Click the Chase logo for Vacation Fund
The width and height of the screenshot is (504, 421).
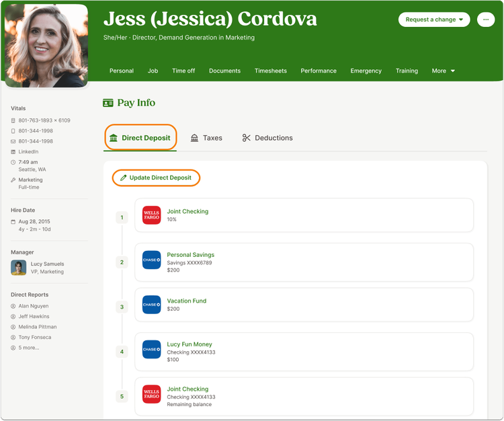tap(152, 305)
